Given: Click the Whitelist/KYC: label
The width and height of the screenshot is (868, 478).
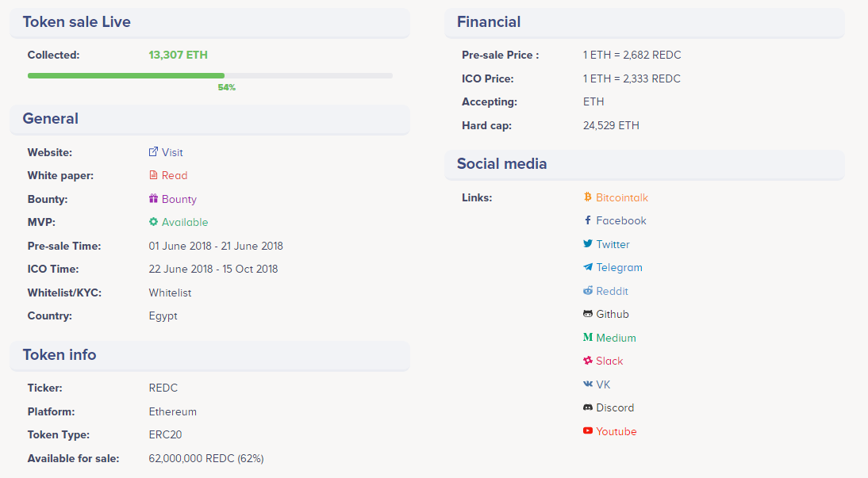Looking at the screenshot, I should pyautogui.click(x=65, y=293).
